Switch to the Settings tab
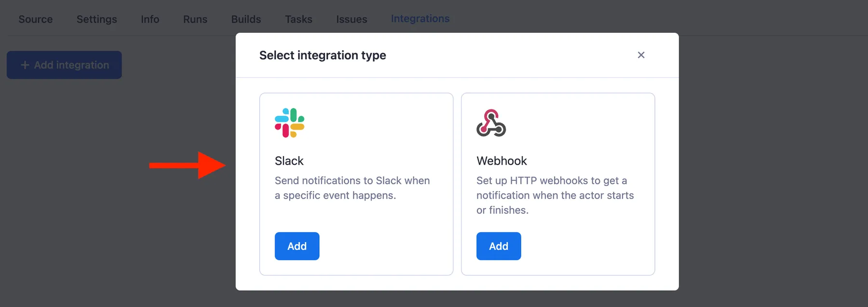This screenshot has height=307, width=868. pyautogui.click(x=97, y=19)
